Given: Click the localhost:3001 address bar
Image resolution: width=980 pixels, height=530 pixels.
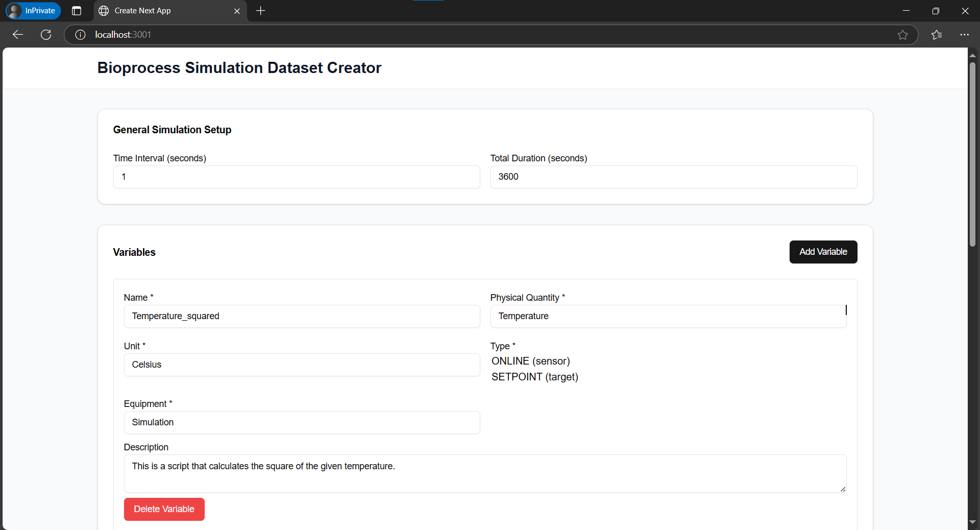Looking at the screenshot, I should click(490, 35).
